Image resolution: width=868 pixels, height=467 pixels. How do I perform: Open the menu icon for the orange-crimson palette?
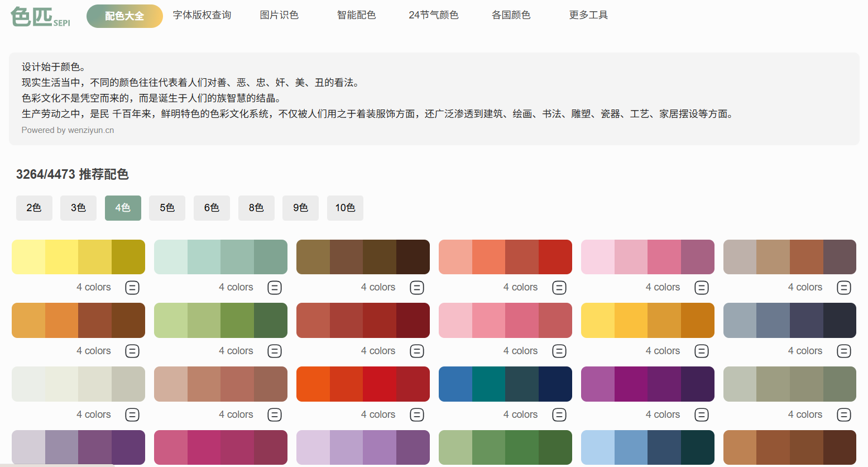coord(417,415)
